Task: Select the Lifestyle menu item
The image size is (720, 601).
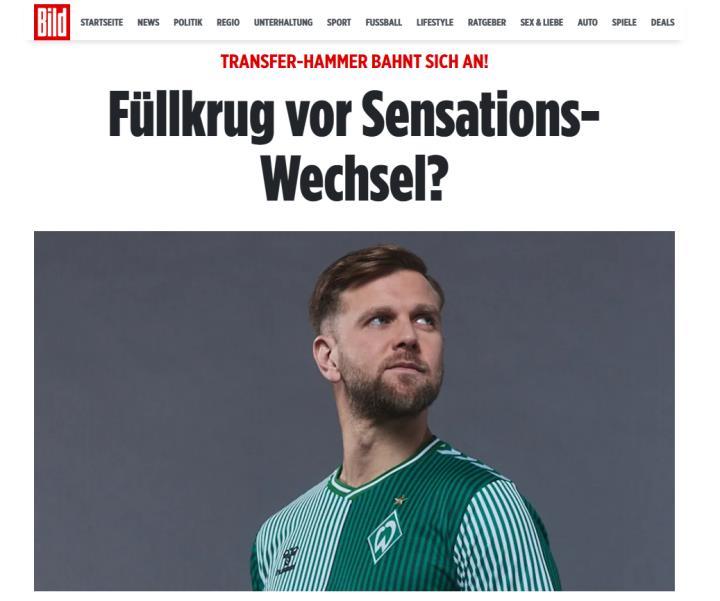Action: click(435, 22)
